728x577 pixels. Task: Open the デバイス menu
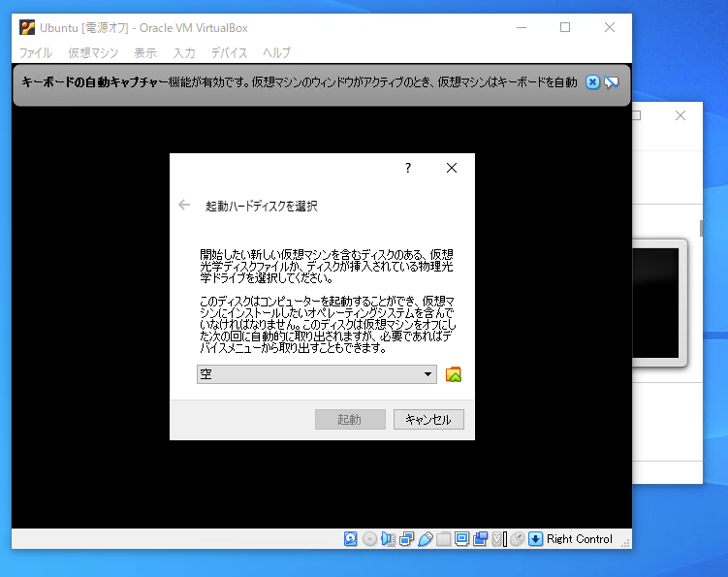point(230,53)
